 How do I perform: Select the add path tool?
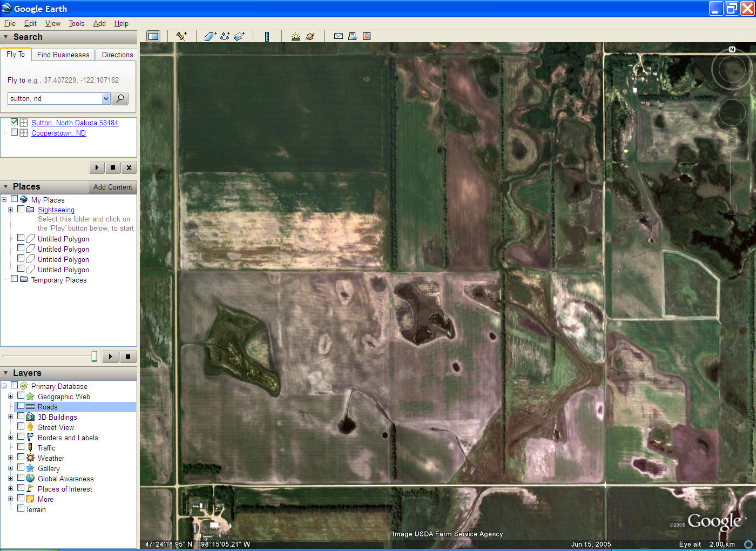(225, 36)
